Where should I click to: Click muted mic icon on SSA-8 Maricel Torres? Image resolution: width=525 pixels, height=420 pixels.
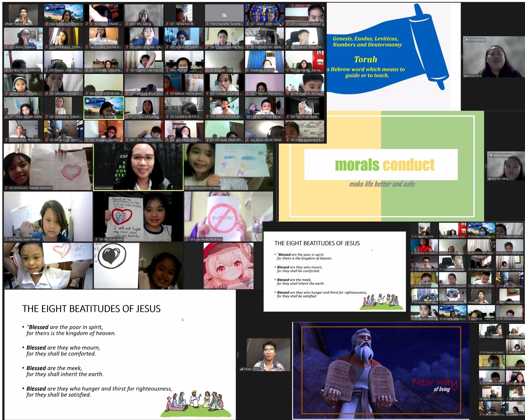click(46, 24)
